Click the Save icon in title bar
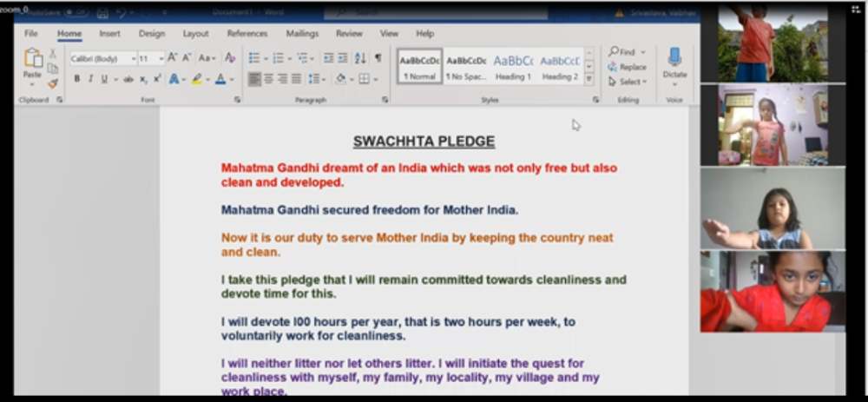The image size is (868, 402). click(x=102, y=13)
